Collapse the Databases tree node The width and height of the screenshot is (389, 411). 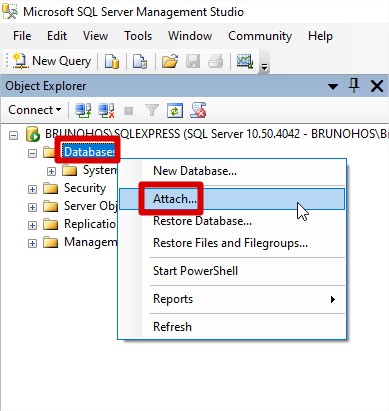tap(32, 153)
